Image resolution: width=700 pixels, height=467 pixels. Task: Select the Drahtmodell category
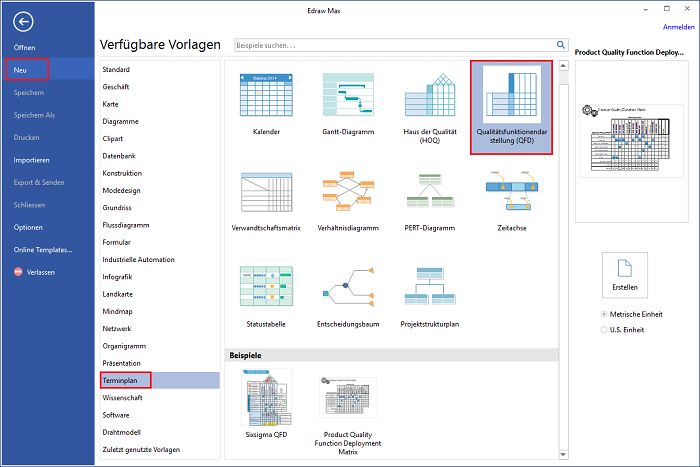[121, 432]
